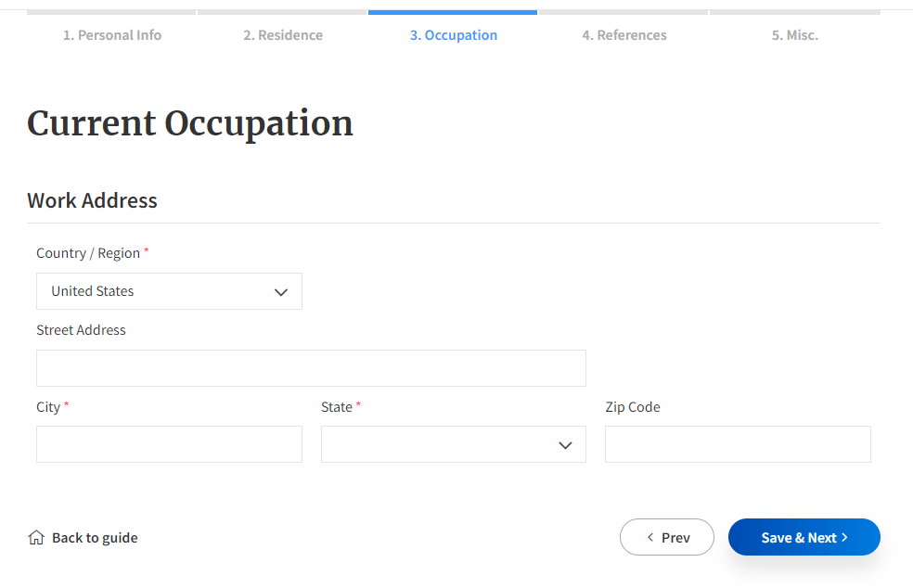
Task: Open the Residence step
Action: pyautogui.click(x=282, y=35)
